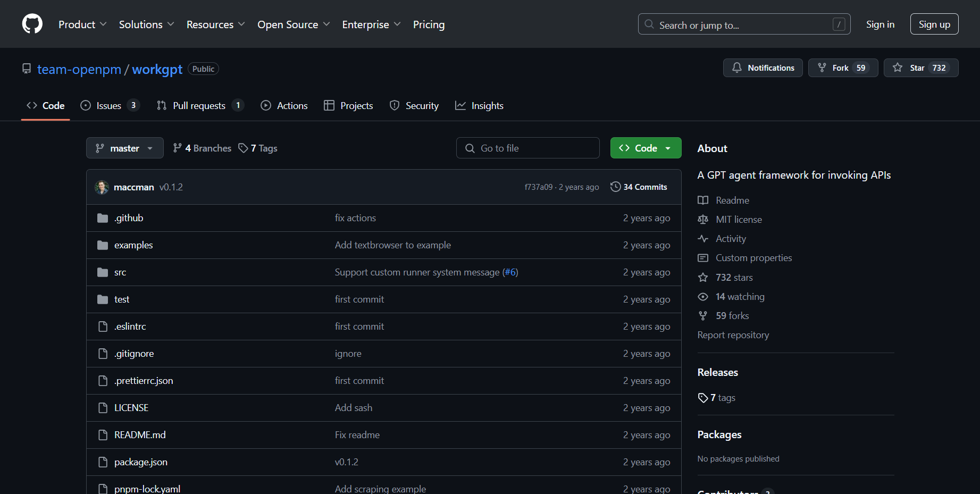Click the file icon for .eslintrc
The width and height of the screenshot is (980, 494).
pos(103,326)
